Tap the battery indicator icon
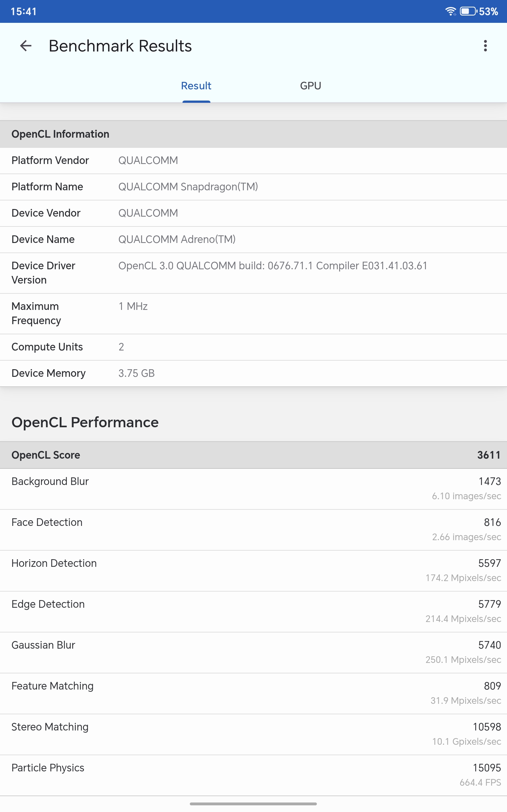Image resolution: width=507 pixels, height=812 pixels. [468, 11]
